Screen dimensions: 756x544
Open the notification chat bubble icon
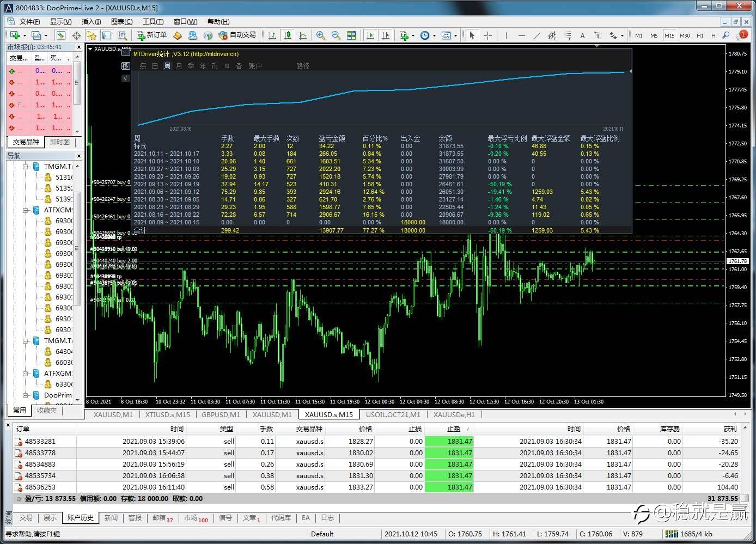pyautogui.click(x=742, y=35)
